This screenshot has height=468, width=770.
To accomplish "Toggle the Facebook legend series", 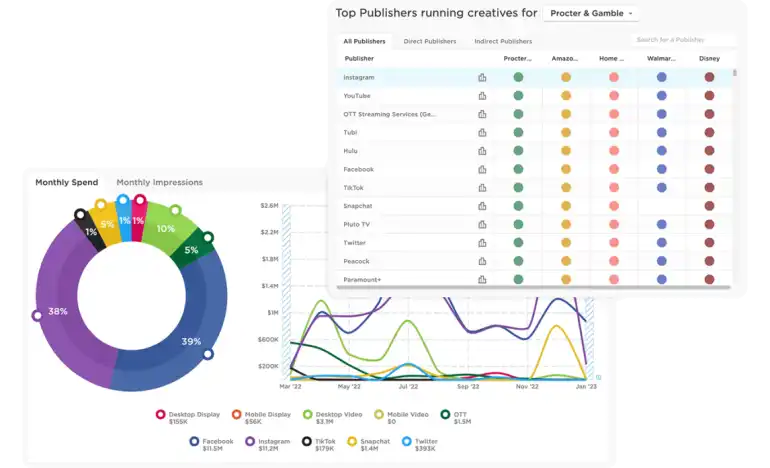I will click(212, 444).
